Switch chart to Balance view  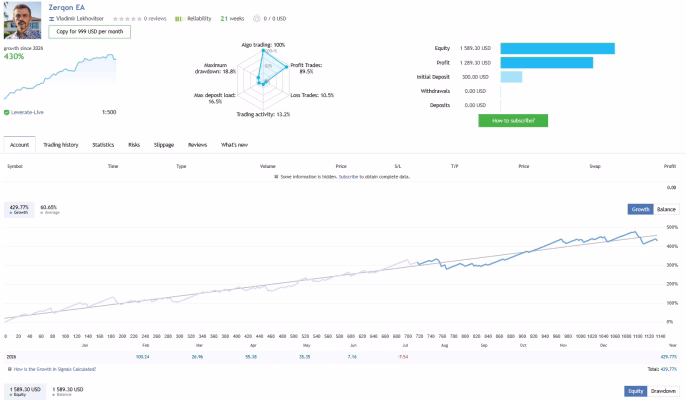tap(666, 209)
